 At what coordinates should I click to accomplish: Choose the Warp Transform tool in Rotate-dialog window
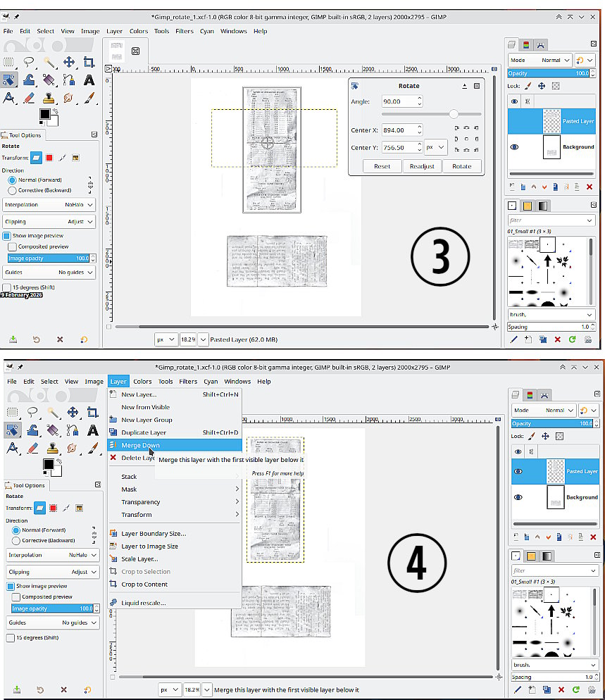(x=29, y=80)
